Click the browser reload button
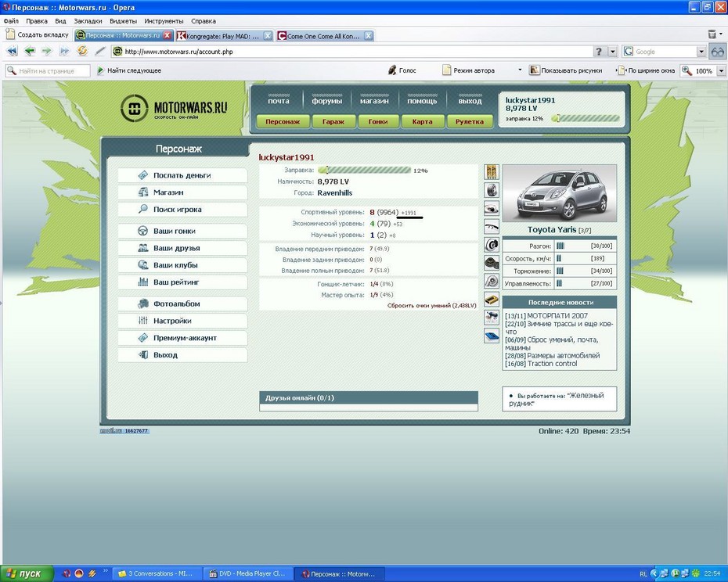This screenshot has height=582, width=728. click(82, 51)
